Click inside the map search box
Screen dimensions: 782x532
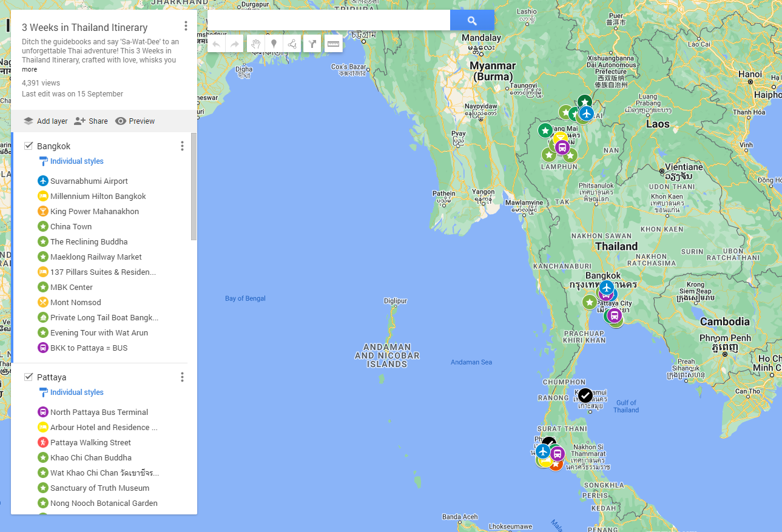point(328,20)
